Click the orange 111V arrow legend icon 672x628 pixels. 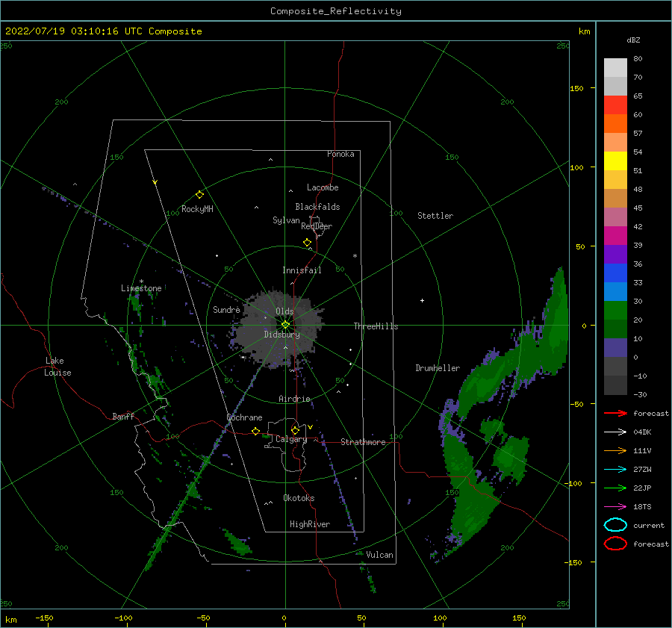(x=615, y=450)
